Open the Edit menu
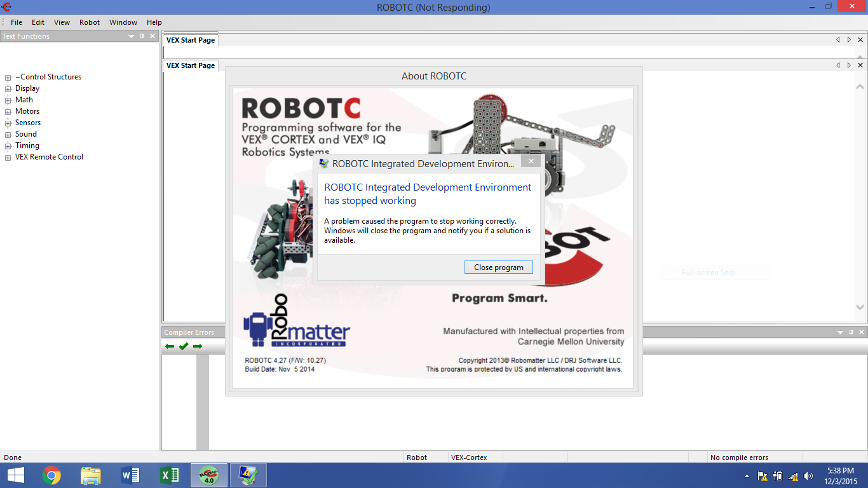Image resolution: width=868 pixels, height=488 pixels. [x=38, y=22]
